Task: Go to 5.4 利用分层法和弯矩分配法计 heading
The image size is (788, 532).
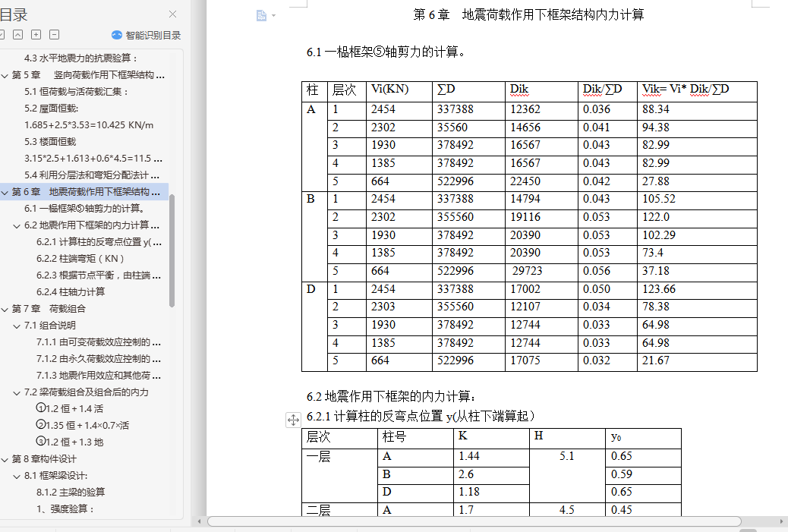Action: 92,175
